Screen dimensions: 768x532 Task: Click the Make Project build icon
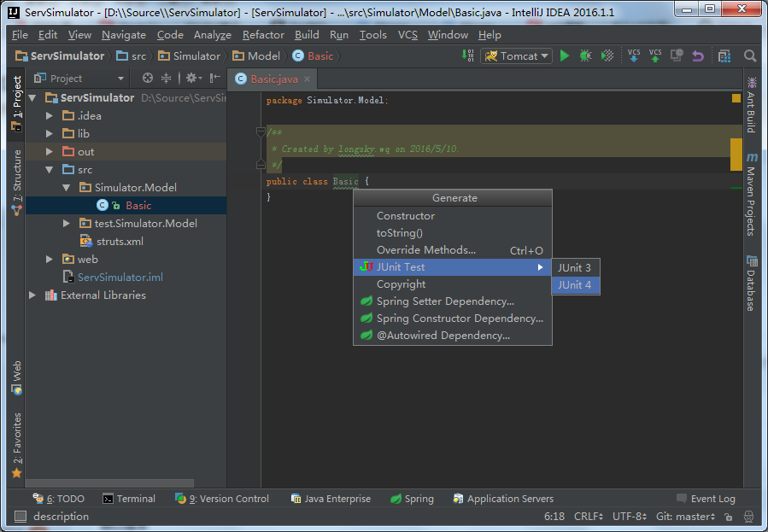coord(468,56)
